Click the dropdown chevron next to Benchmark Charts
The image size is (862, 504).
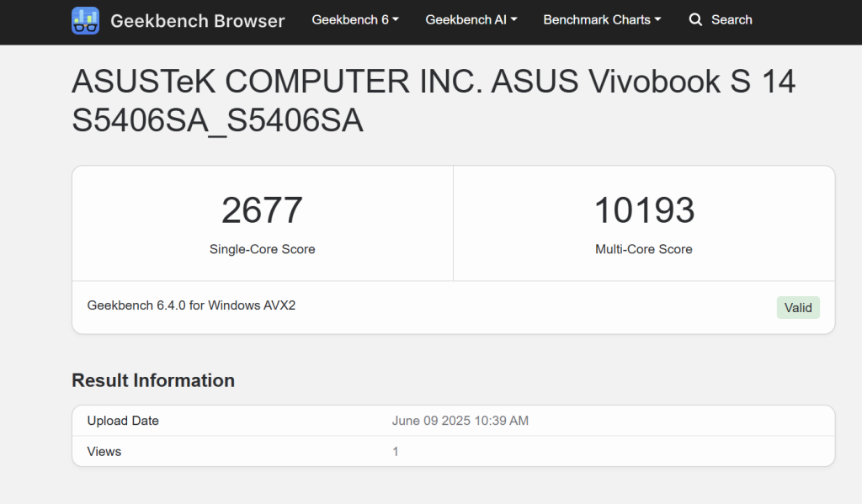[657, 19]
